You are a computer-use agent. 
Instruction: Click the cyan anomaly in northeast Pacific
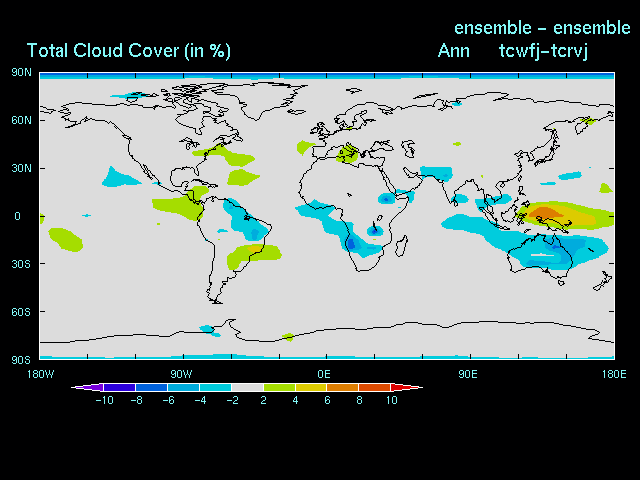[118, 178]
